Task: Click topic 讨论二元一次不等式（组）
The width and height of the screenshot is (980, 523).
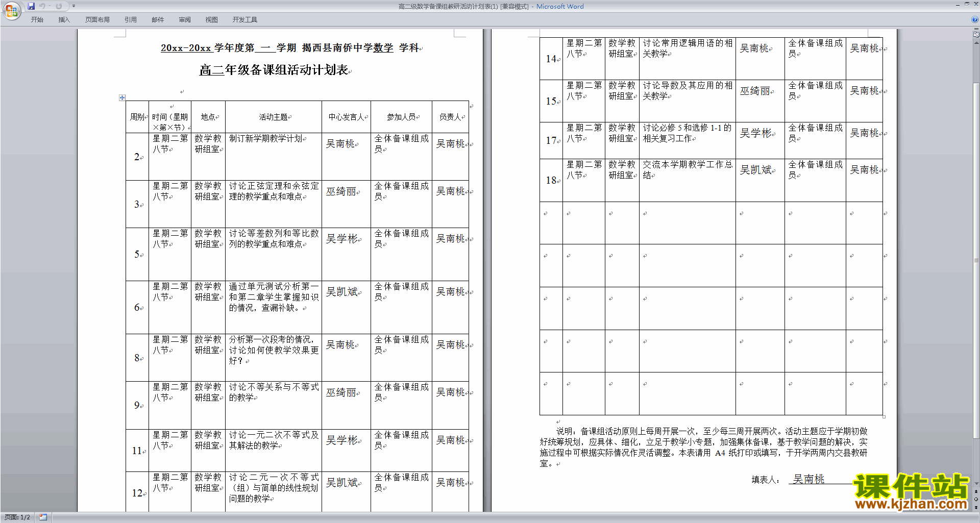Action: pyautogui.click(x=274, y=488)
